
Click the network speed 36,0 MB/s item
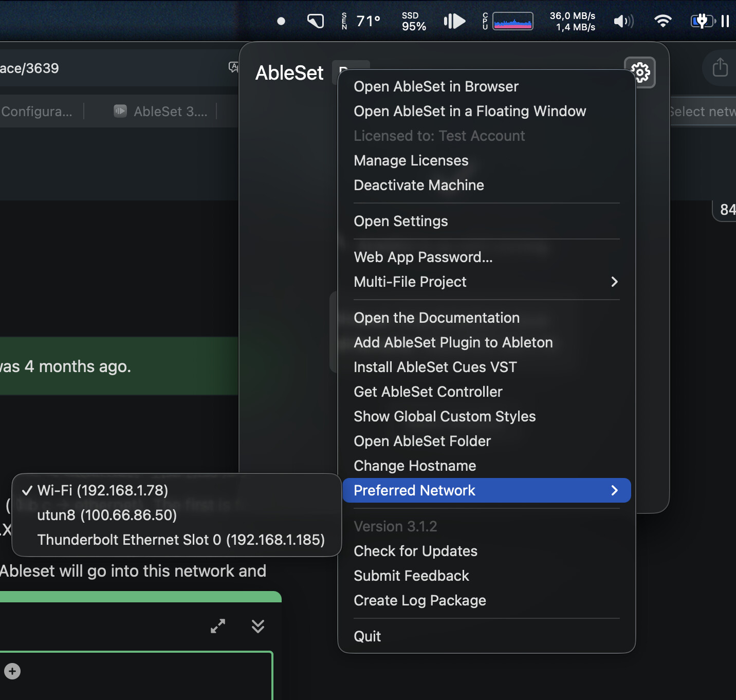[573, 21]
